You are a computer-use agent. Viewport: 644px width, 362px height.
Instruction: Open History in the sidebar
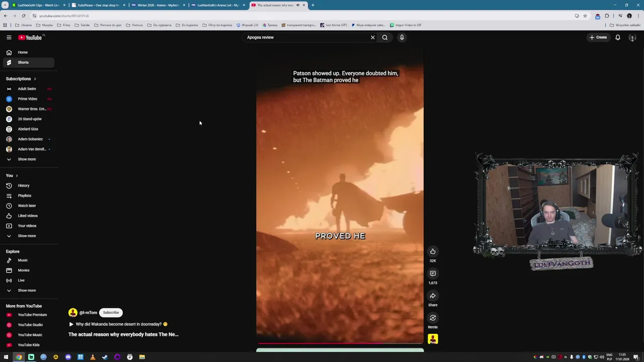(x=28, y=186)
